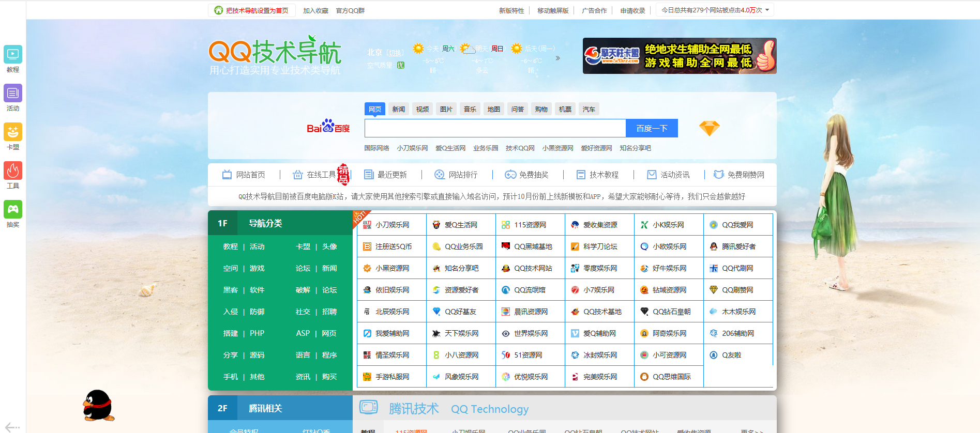Click the QQ技术导航 site logo
This screenshot has width=980, height=433.
click(275, 55)
